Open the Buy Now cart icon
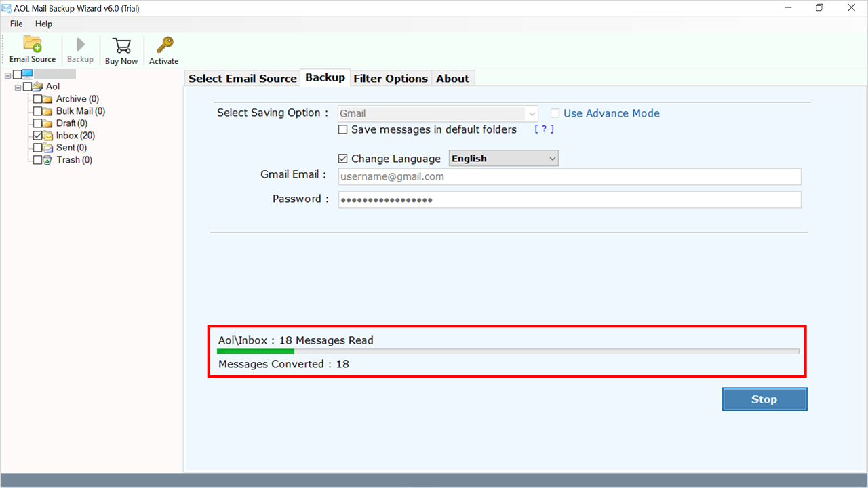Viewport: 868px width, 488px height. [x=121, y=45]
